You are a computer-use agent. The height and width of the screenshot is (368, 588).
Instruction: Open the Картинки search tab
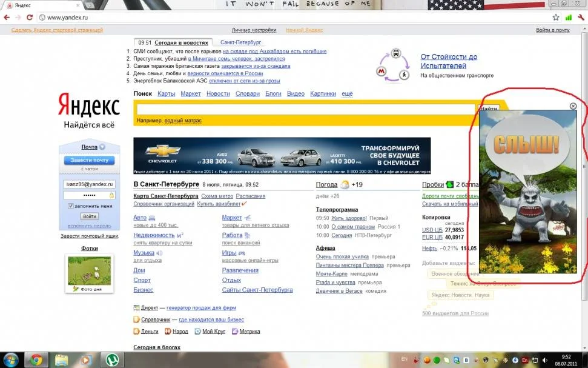pos(323,94)
